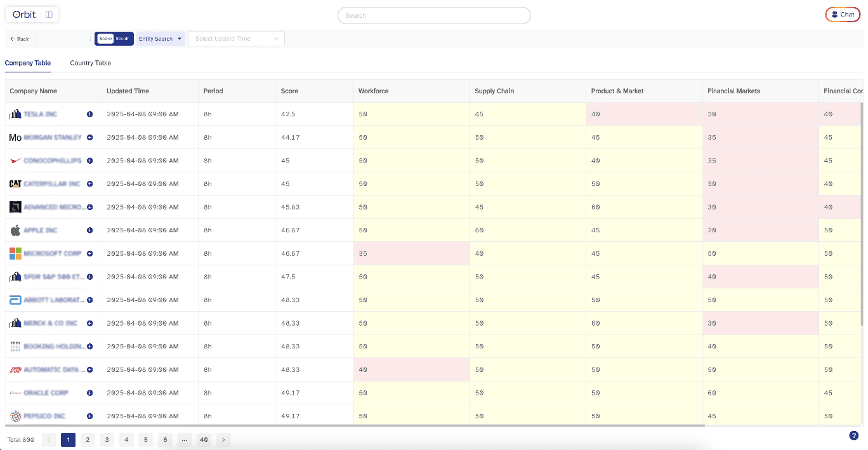
Task: Go to pagination page 3
Action: click(x=107, y=439)
